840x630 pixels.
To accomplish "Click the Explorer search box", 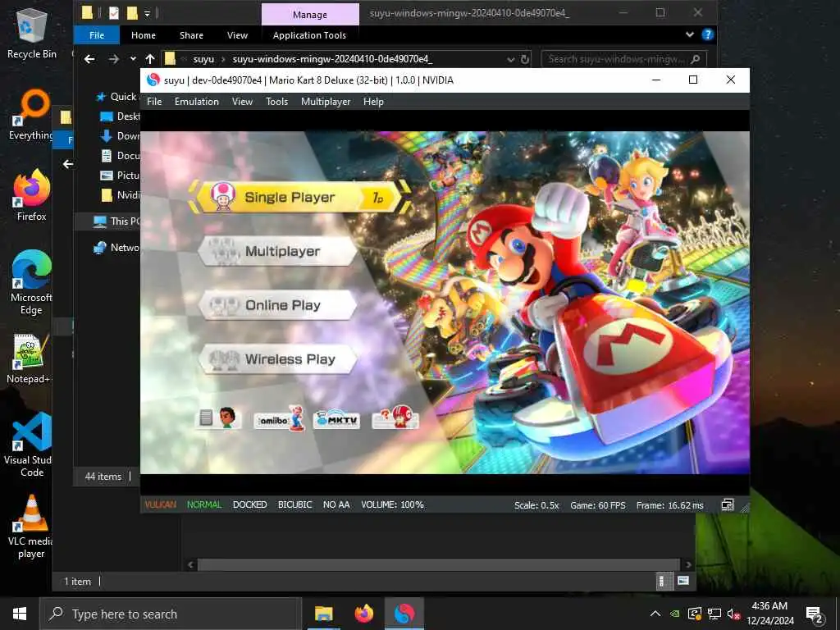I will point(623,59).
